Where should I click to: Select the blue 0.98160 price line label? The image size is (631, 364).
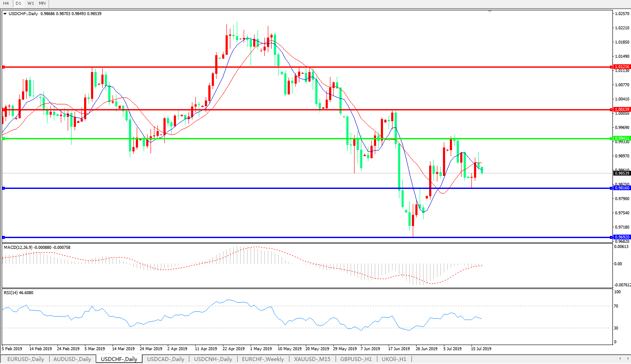[x=622, y=188]
